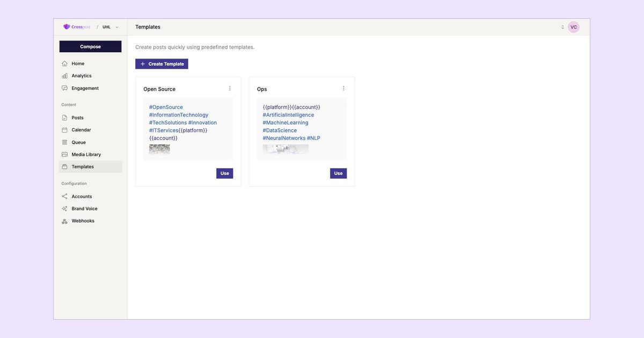The image size is (644, 338).
Task: Open Webhooks configuration
Action: click(90, 221)
